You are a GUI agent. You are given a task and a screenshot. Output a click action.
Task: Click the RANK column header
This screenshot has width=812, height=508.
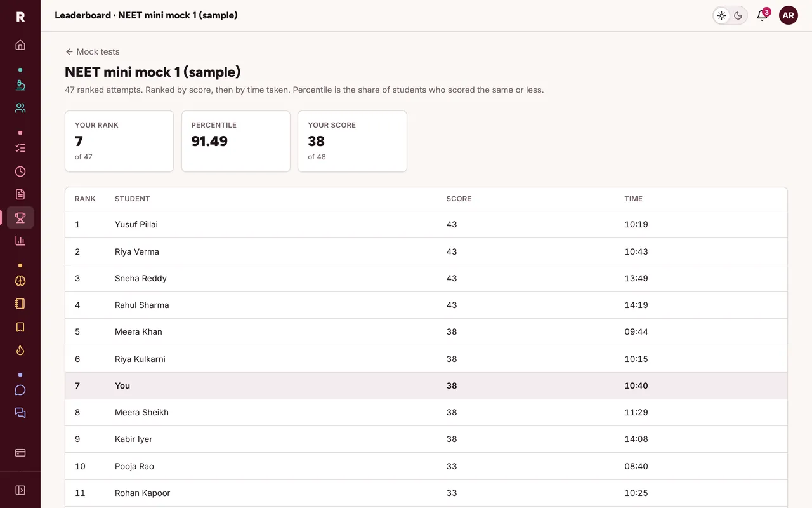coord(85,199)
